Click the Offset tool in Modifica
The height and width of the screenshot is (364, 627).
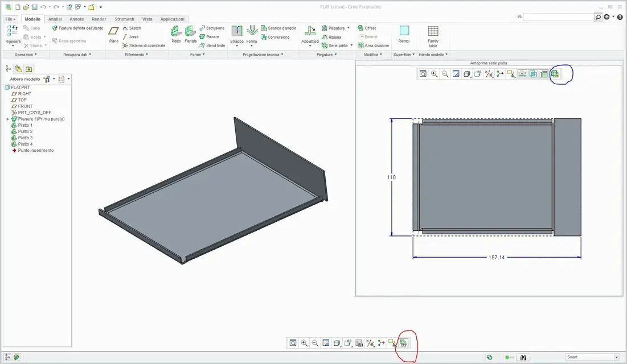click(367, 28)
